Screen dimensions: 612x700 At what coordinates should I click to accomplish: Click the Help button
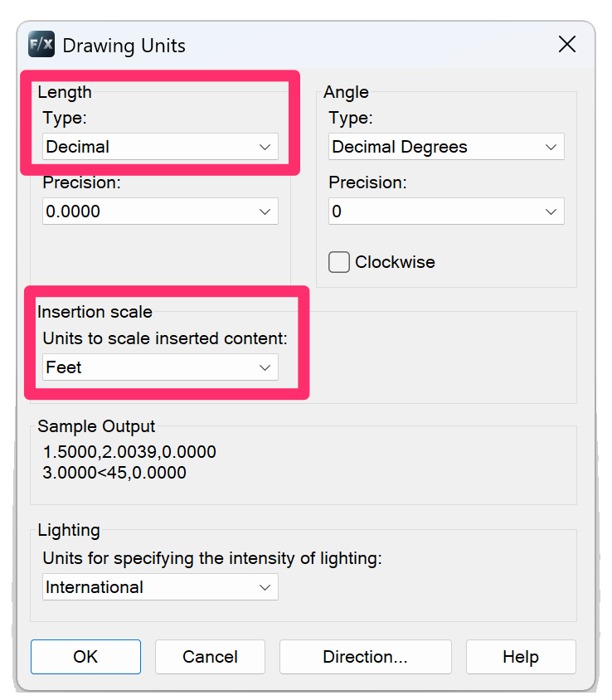[x=520, y=657]
